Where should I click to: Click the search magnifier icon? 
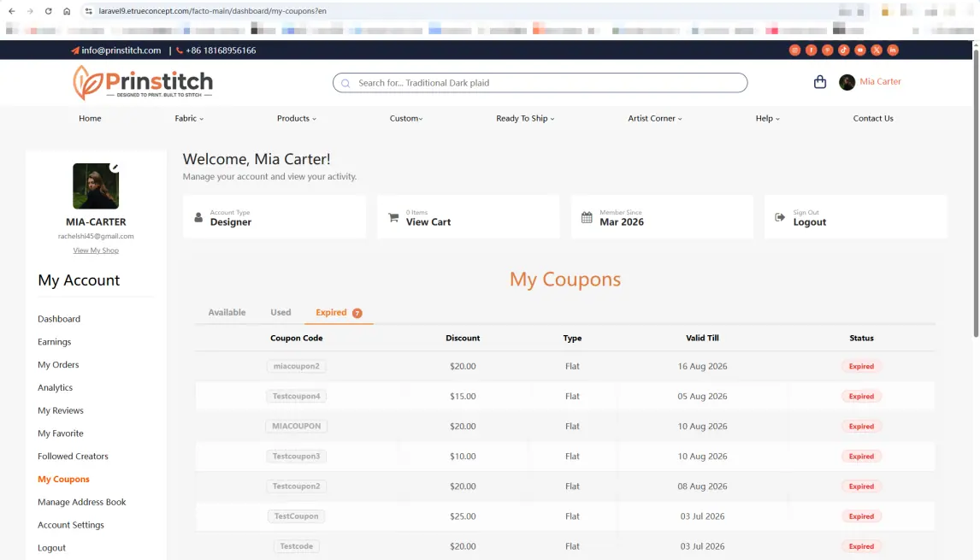point(345,83)
